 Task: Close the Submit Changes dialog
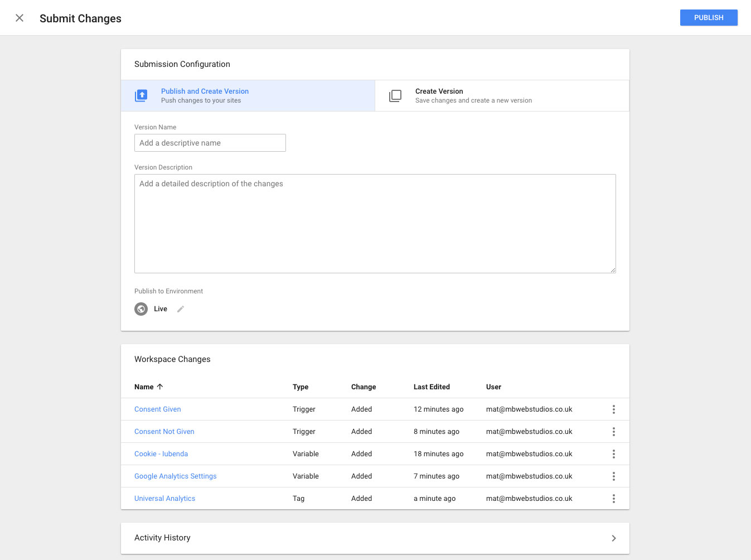(20, 18)
